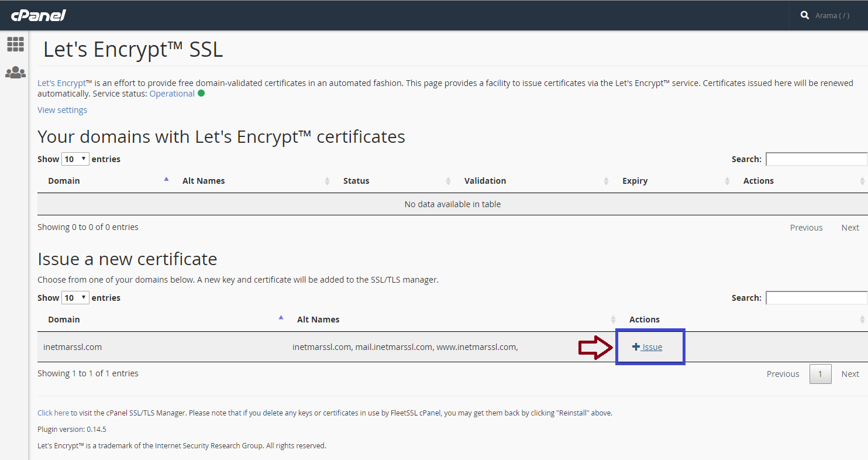Click Previous in the new certificate pagination

point(783,374)
